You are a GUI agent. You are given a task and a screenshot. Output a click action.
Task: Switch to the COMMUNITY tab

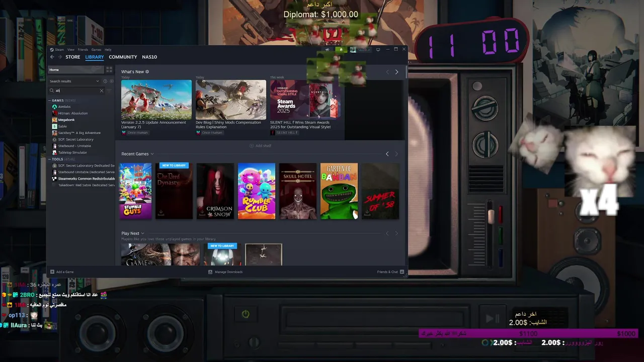point(123,57)
